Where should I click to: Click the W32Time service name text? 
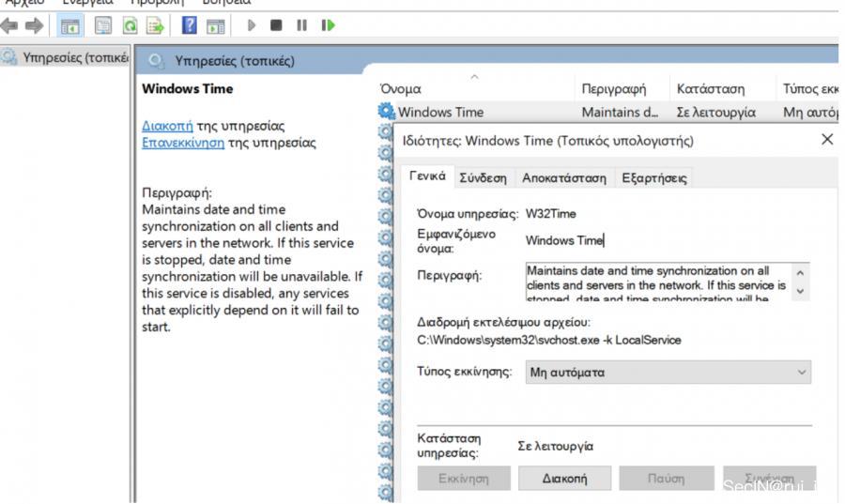(550, 214)
